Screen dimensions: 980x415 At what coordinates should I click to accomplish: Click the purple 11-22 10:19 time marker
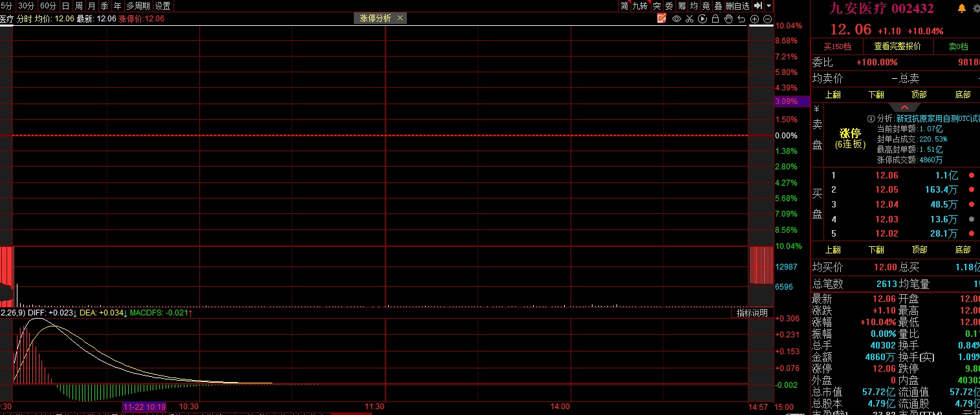pyautogui.click(x=144, y=407)
